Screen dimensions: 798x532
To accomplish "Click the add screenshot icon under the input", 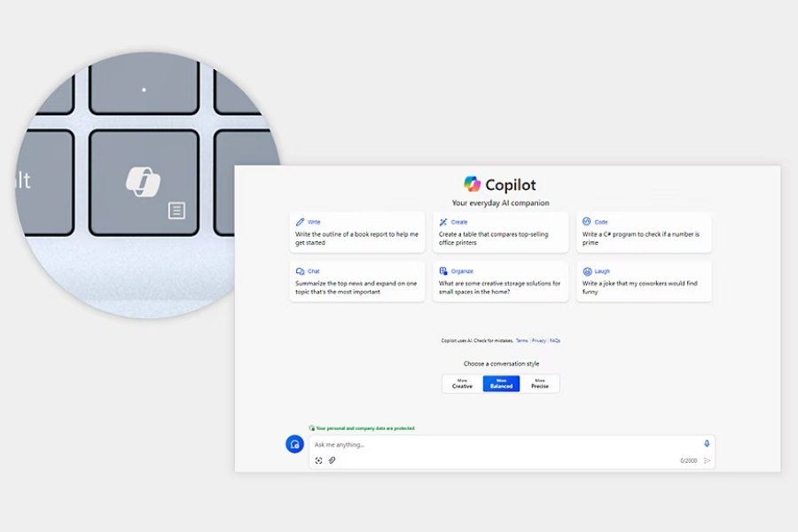I will 318,460.
